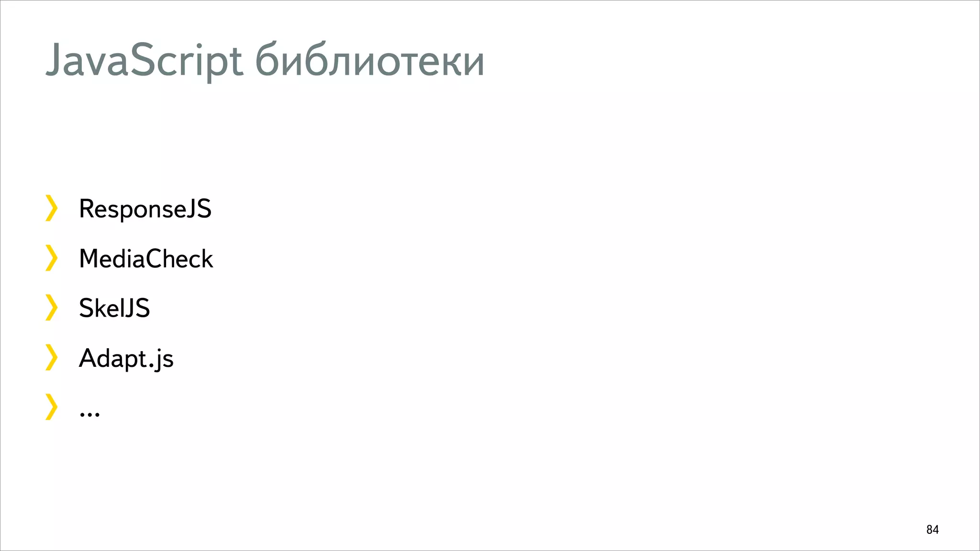This screenshot has height=551, width=980.
Task: Click the yellow chevron beside Adapt.js
Action: tap(51, 357)
